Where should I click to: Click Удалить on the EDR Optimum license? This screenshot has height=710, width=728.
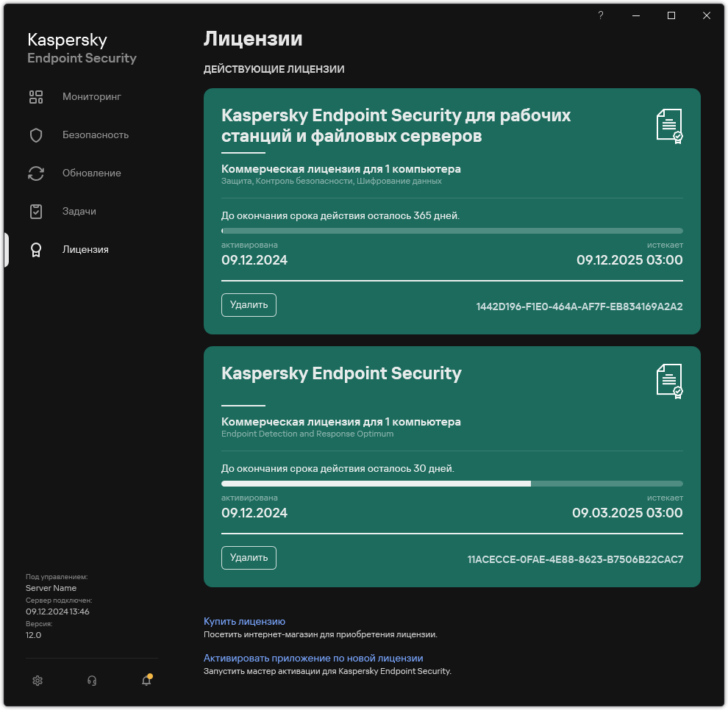point(249,558)
